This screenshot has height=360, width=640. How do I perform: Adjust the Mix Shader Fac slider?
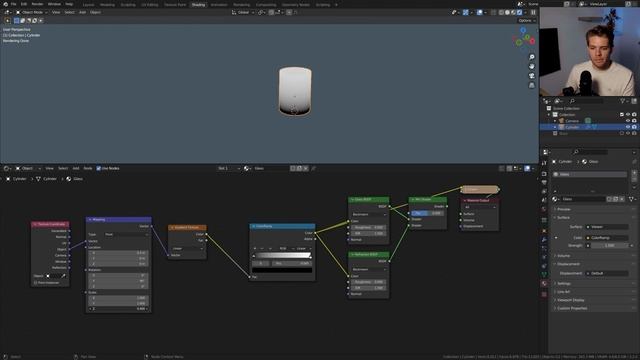(x=427, y=213)
